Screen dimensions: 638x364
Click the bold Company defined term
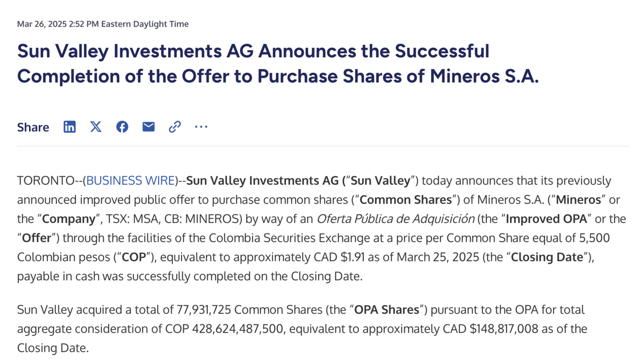coord(68,219)
